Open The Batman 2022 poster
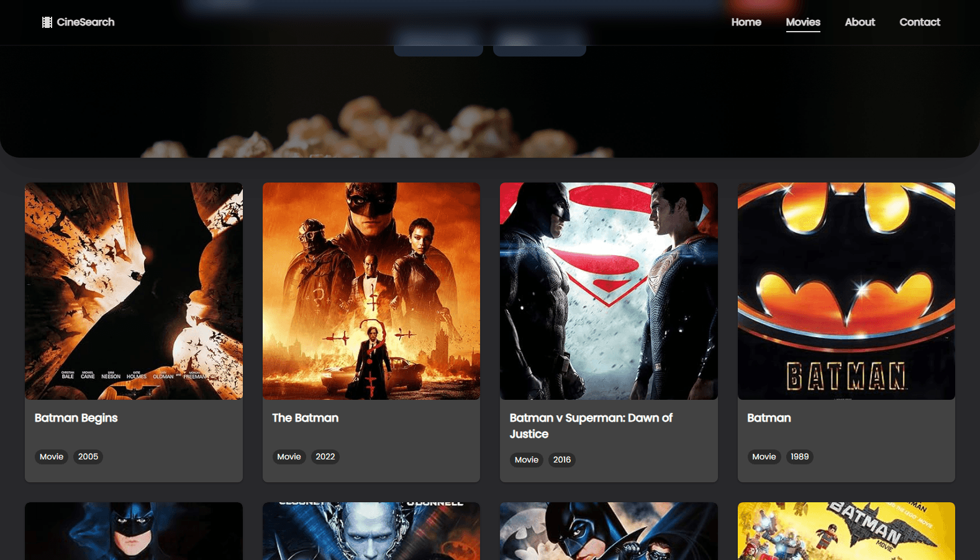The height and width of the screenshot is (560, 980). tap(371, 291)
